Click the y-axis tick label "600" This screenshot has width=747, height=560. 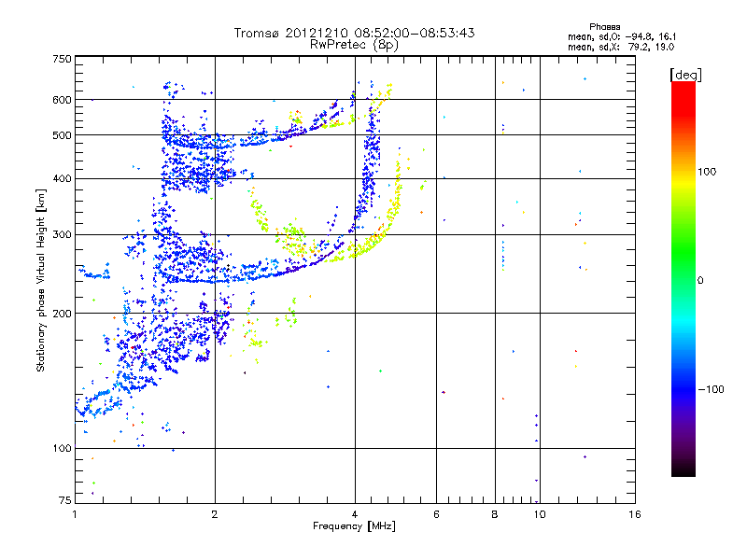click(62, 100)
